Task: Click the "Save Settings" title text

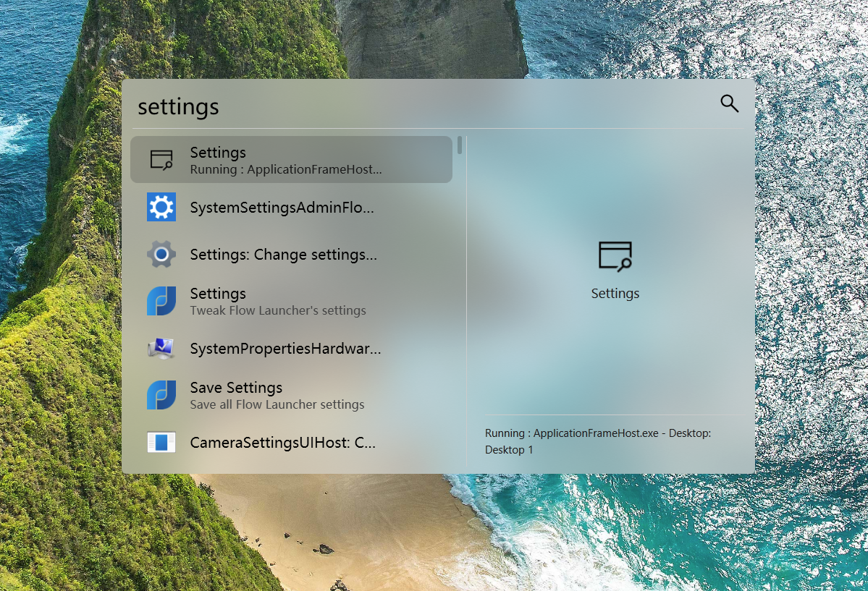Action: click(x=236, y=387)
